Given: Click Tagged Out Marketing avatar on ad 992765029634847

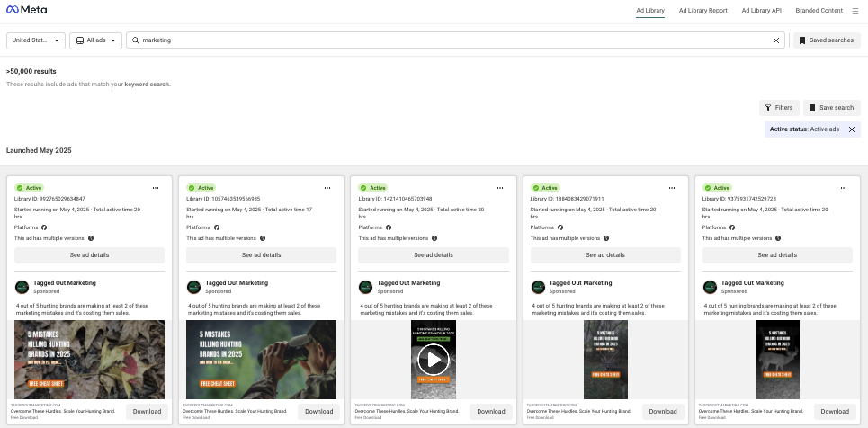Looking at the screenshot, I should pyautogui.click(x=22, y=287).
